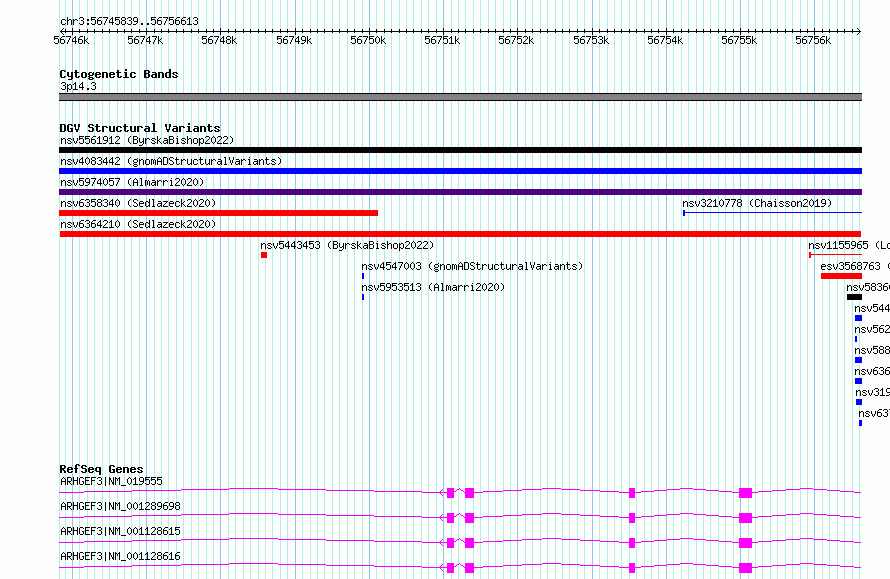The image size is (890, 579).
Task: Click the RefSeq Genes track title
Action: coord(101,469)
